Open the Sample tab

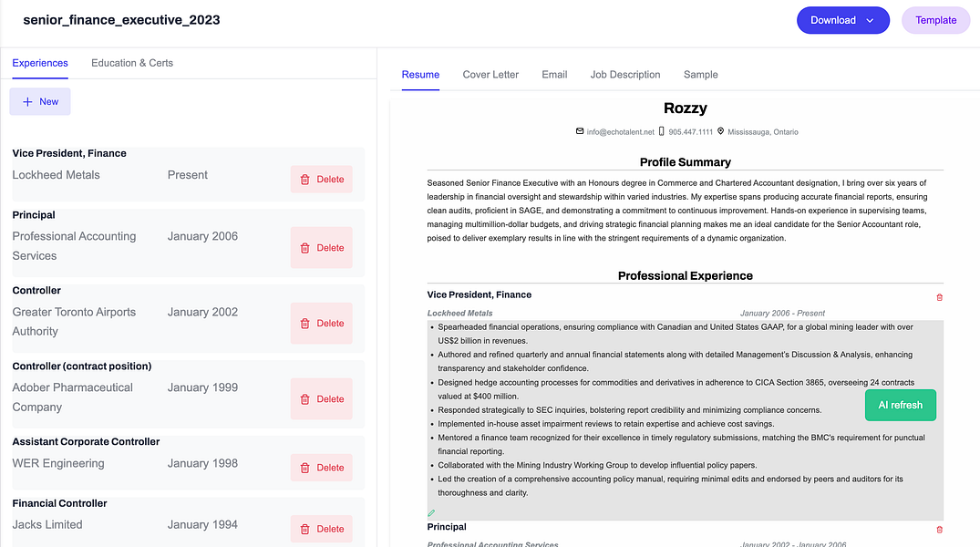coord(700,75)
